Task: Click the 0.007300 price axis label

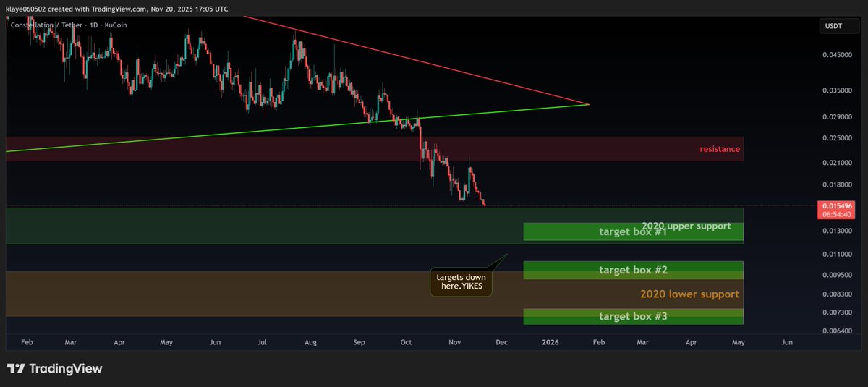Action: pyautogui.click(x=837, y=312)
